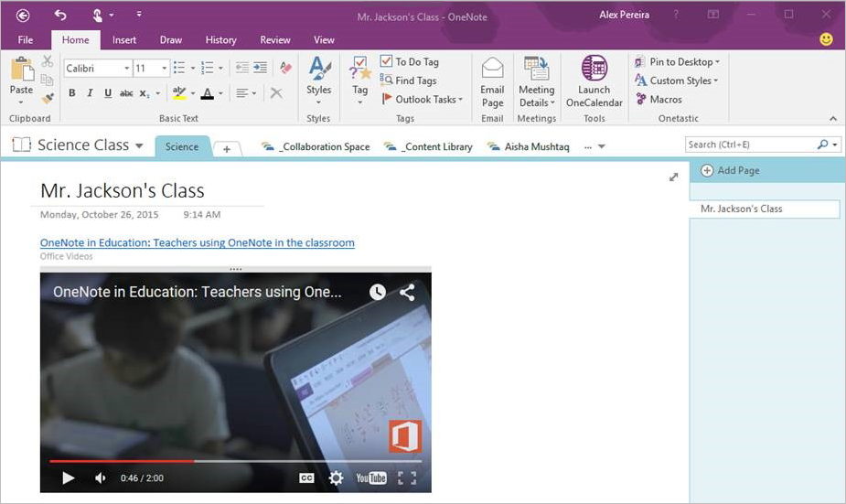Click the Launch OneCalendar icon

[x=594, y=69]
